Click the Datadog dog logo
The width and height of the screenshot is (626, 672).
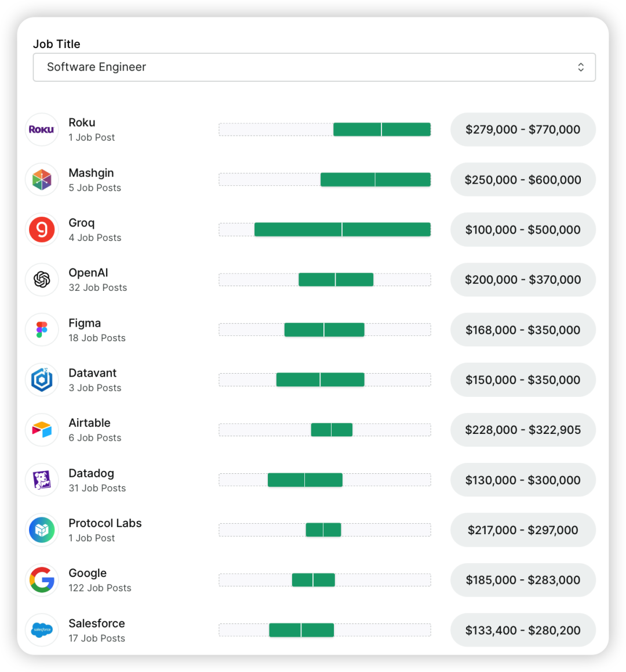pos(42,480)
